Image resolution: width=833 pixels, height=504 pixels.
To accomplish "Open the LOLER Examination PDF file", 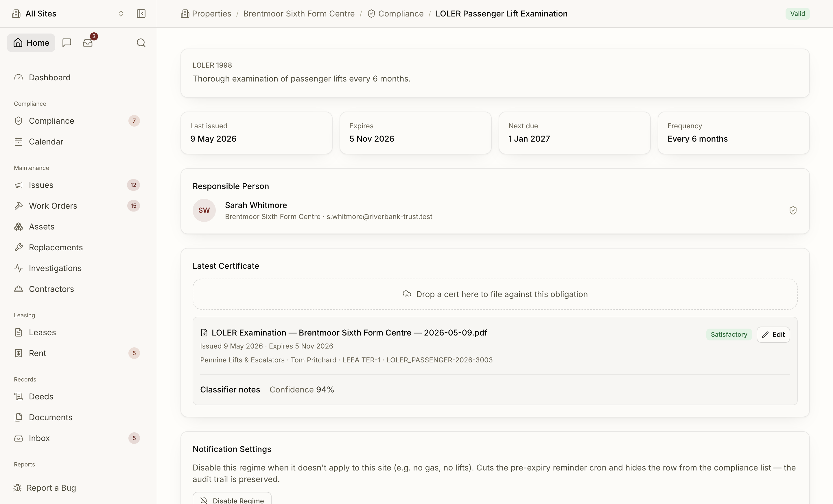I will click(349, 332).
